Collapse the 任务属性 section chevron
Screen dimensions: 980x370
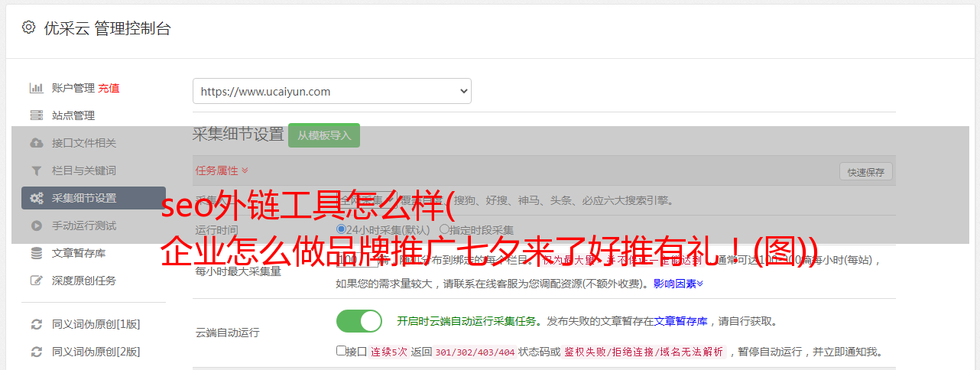coord(245,170)
